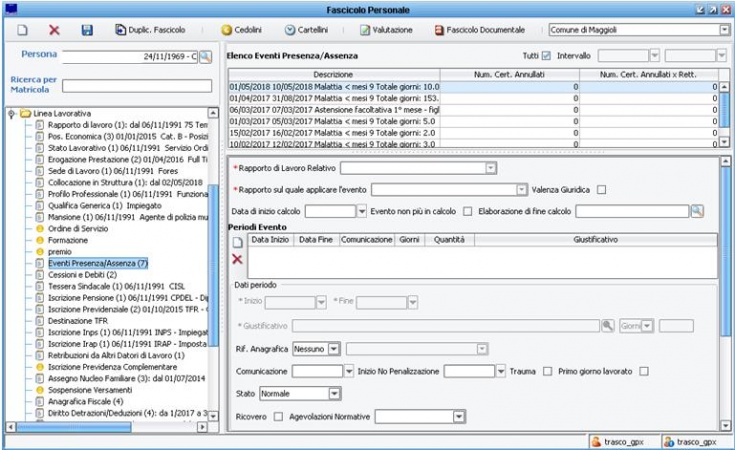Click search icon next to Giustificativo field
735x450 pixels.
pyautogui.click(x=607, y=326)
